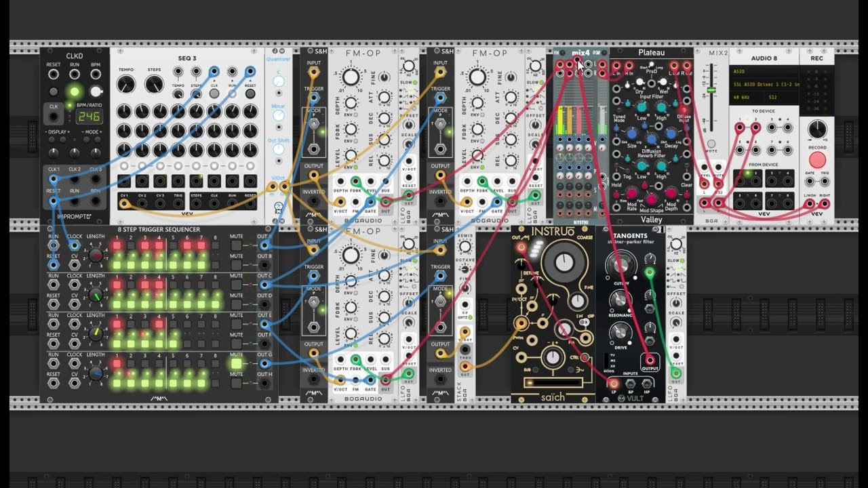Click the Tangents RESONANCE knob

point(620,300)
